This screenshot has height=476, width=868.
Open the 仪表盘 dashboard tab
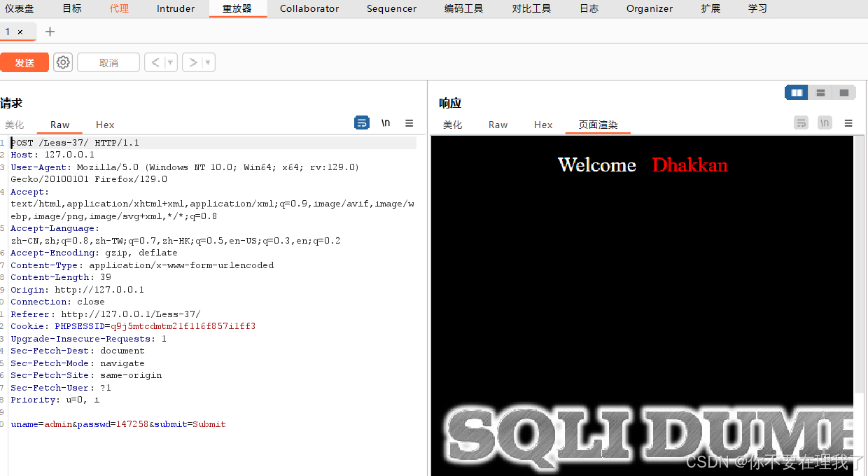pos(20,8)
